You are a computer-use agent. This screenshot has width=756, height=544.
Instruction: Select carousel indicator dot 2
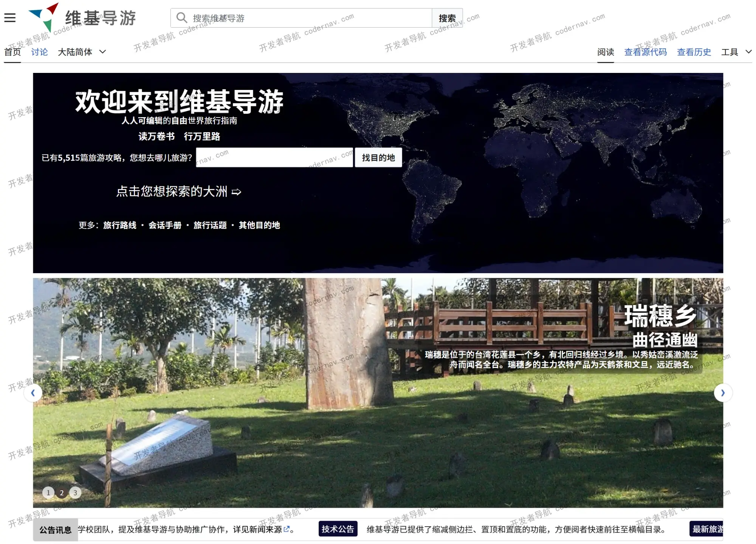[62, 492]
